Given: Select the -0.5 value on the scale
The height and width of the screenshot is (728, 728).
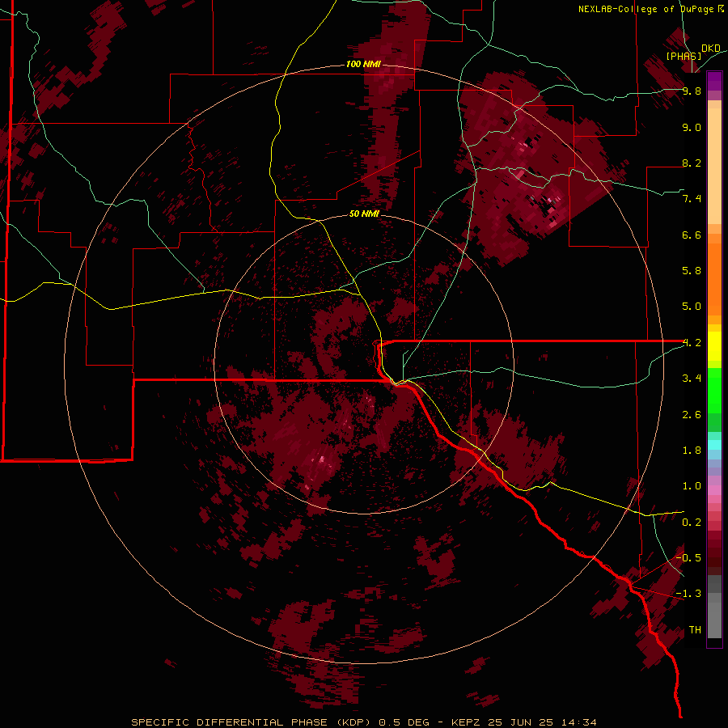Looking at the screenshot, I should point(688,557).
